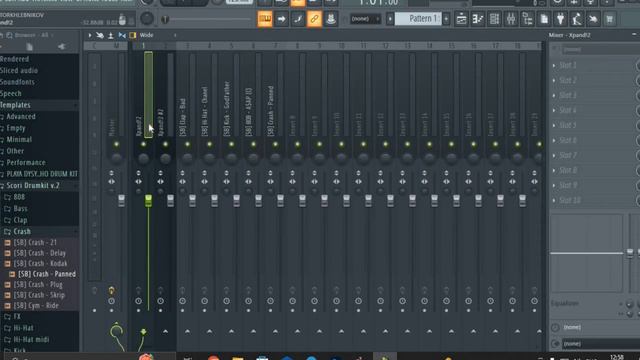Expand Slot 2 effect menu arrow
The height and width of the screenshot is (360, 640).
point(554,80)
